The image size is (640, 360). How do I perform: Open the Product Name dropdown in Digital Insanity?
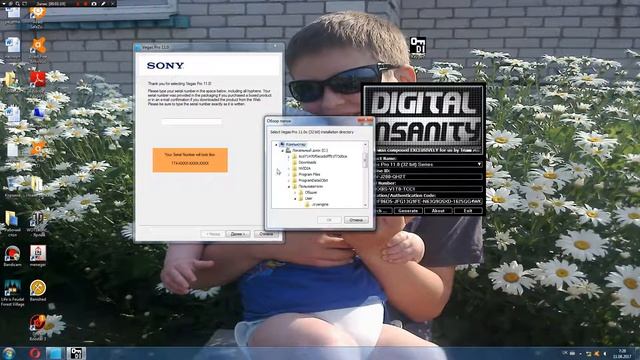click(x=480, y=164)
